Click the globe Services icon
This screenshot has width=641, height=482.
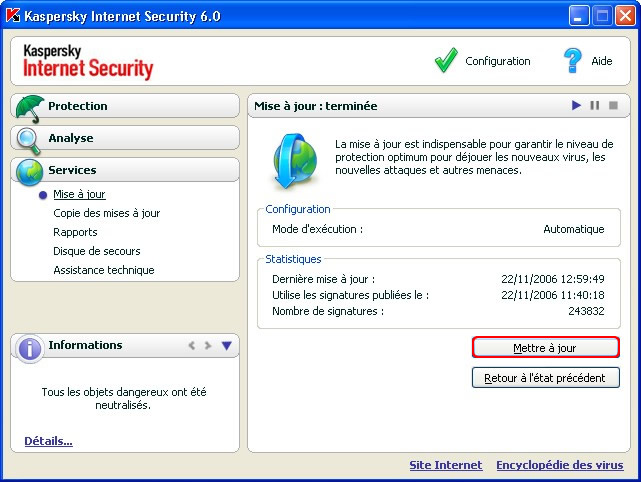pyautogui.click(x=29, y=172)
